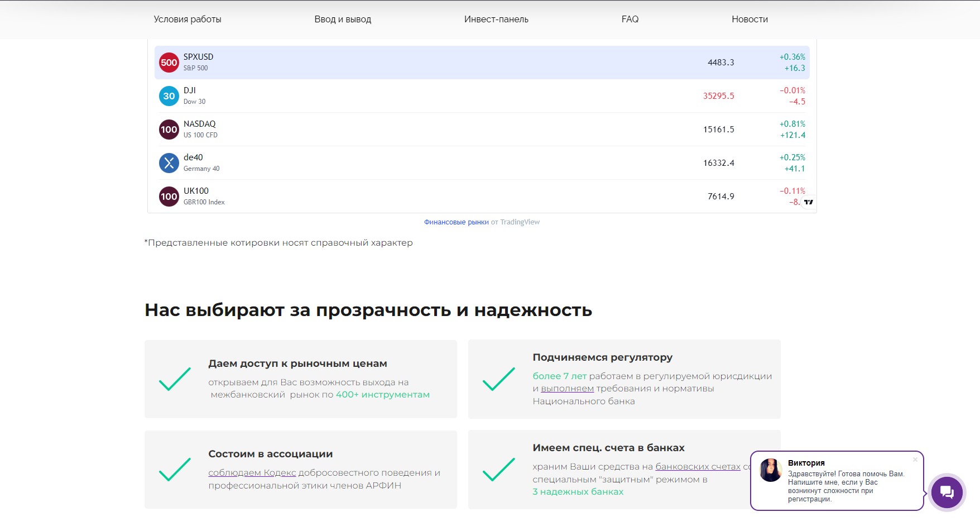Viewport: 980px width, 531px height.
Task: Select the de40 ticker name
Action: (193, 157)
